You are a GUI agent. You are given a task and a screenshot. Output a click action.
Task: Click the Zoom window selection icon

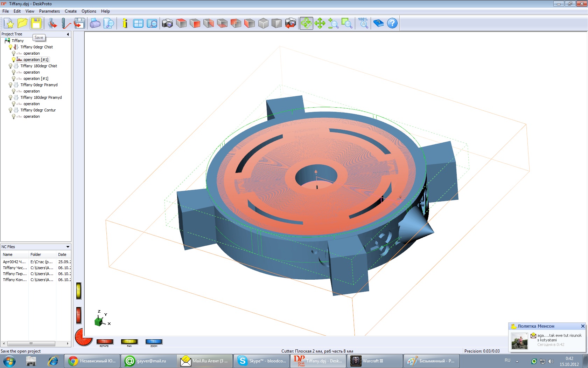(x=346, y=23)
